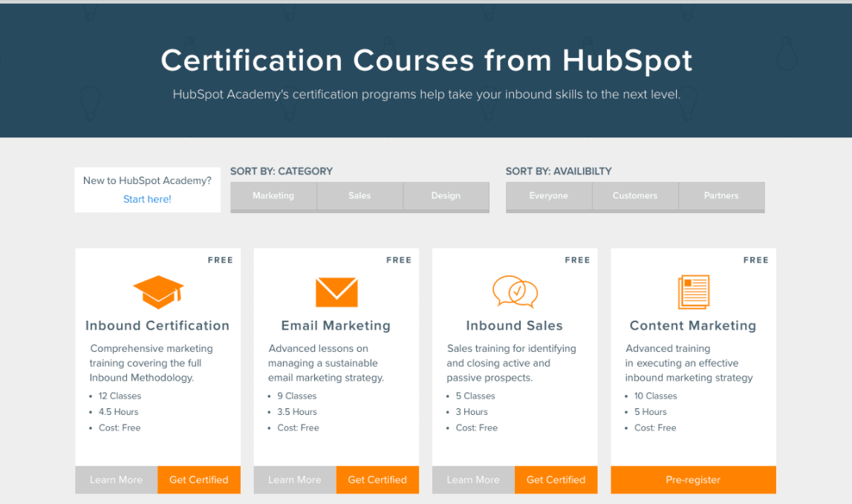852x504 pixels.
Task: Open the Email Marketing course title
Action: click(x=336, y=325)
